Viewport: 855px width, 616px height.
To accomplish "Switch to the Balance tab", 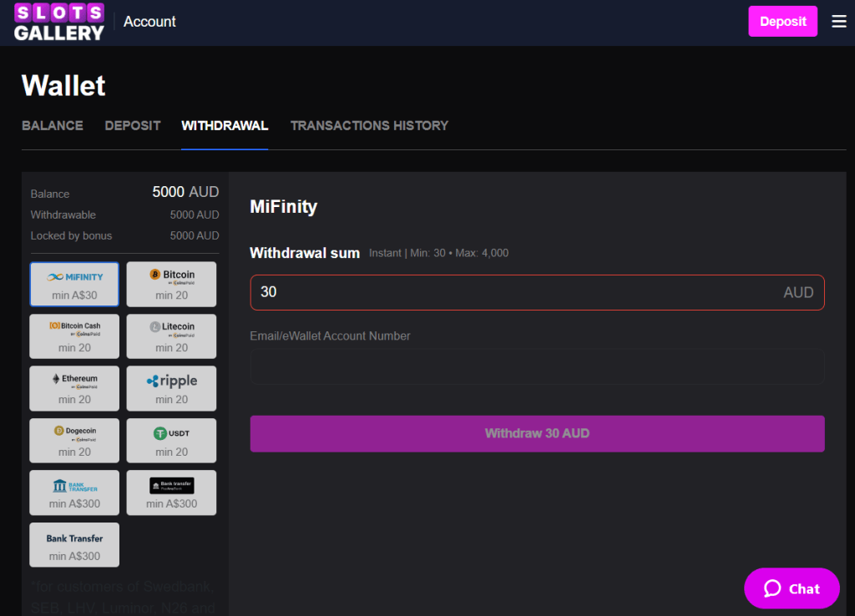I will [53, 126].
